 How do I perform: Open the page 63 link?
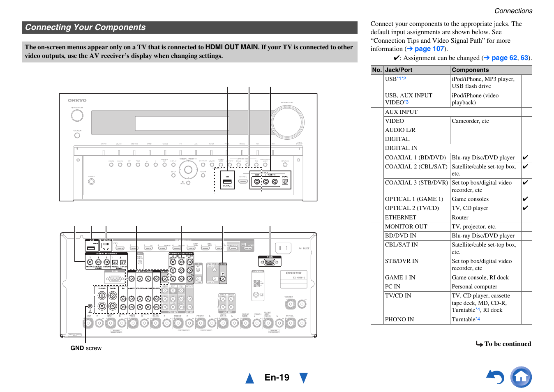coord(524,58)
